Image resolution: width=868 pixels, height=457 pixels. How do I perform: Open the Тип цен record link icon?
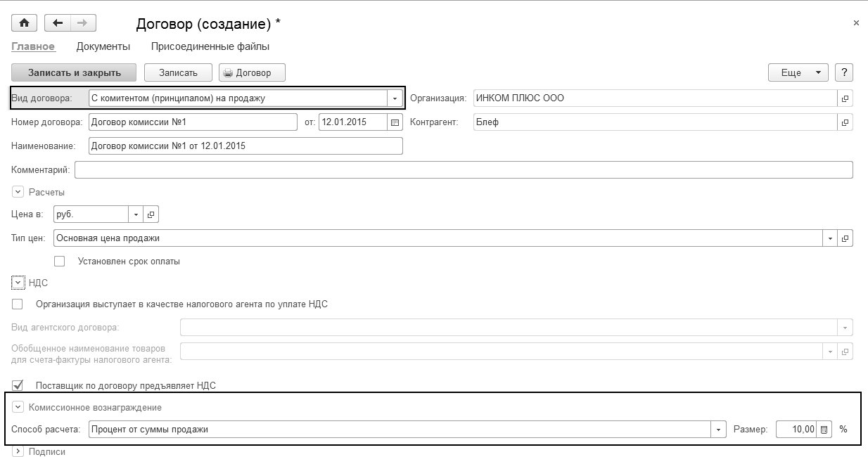point(845,238)
